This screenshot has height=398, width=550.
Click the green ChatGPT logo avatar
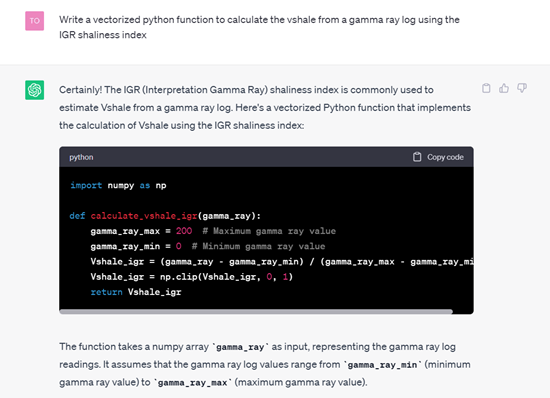click(34, 90)
